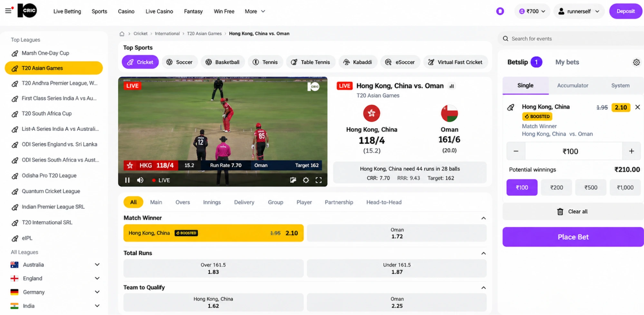Open runnerself account dropdown

point(579,11)
